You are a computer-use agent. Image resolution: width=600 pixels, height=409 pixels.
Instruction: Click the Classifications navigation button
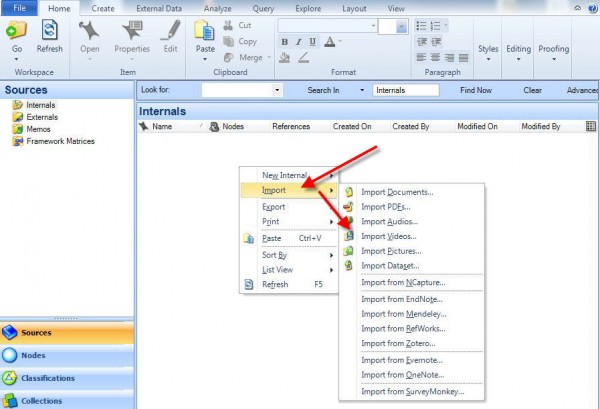[x=67, y=378]
